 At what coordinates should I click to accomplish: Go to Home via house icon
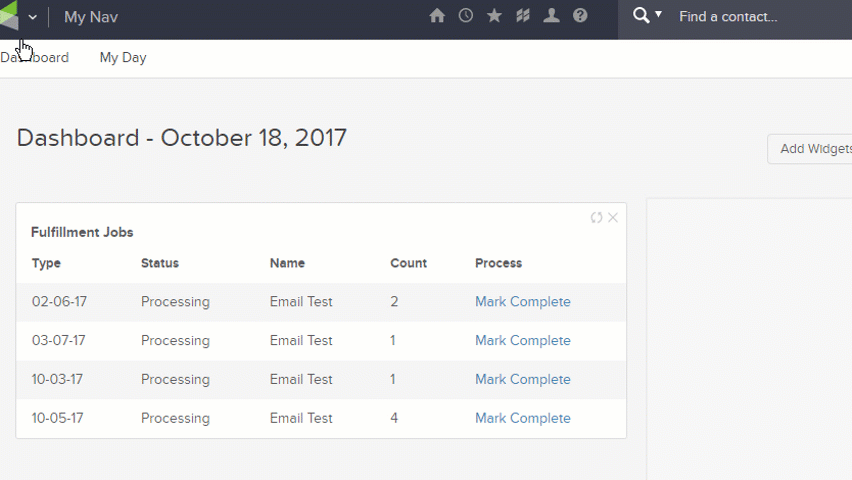click(437, 16)
